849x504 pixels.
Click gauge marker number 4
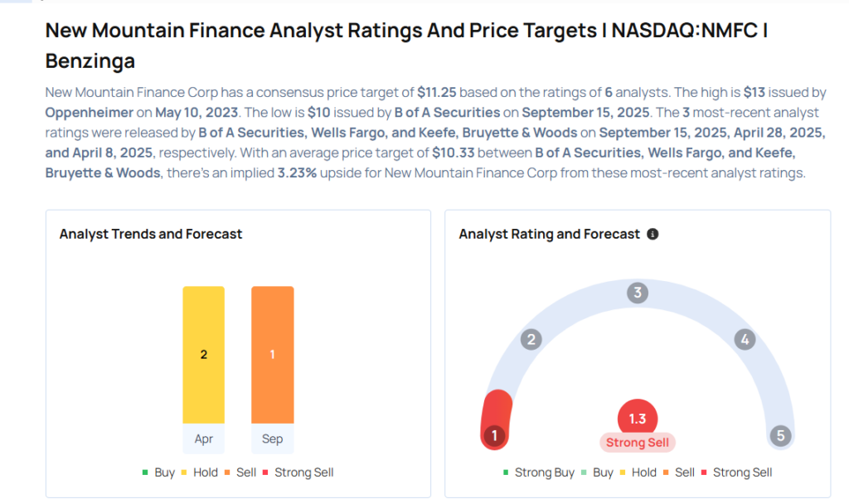[x=745, y=339]
